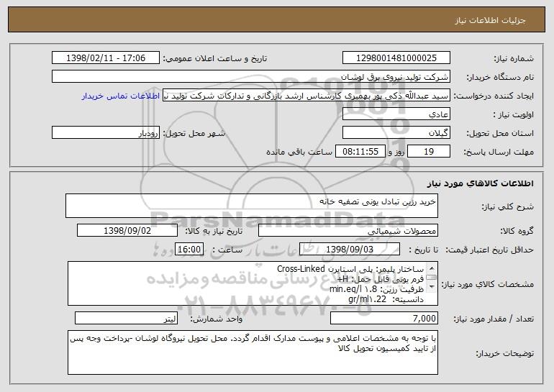Click the specification line ظرفیت رزین 1.8 min.eq/l
This screenshot has width=554, height=392.
point(376,289)
